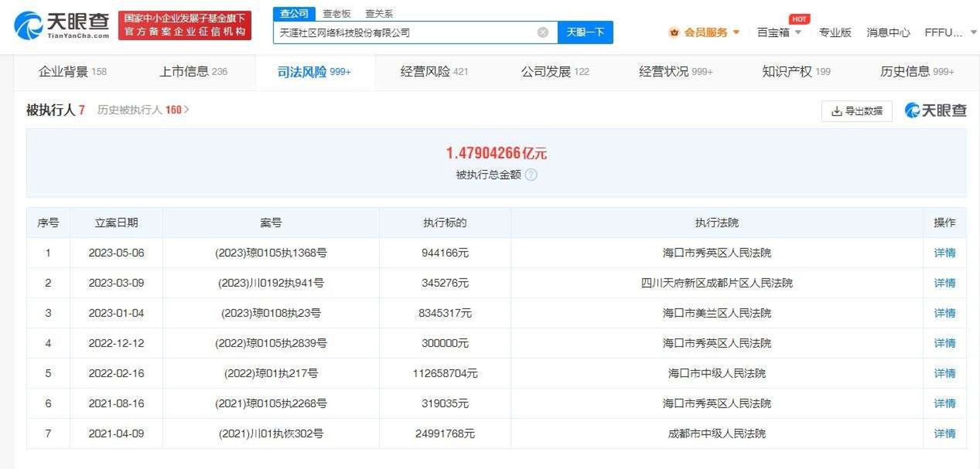
Task: Select case number (2022)琼01执217号
Action: 271,373
